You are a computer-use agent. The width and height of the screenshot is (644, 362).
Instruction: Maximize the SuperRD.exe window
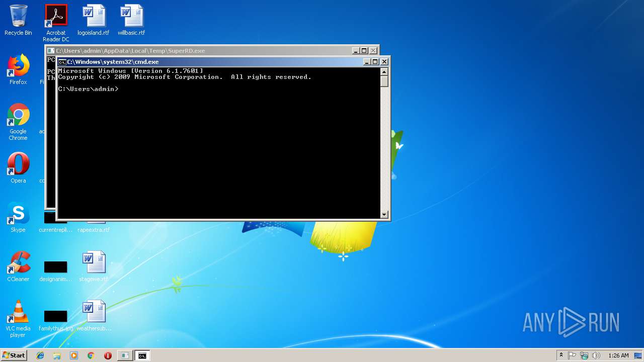click(364, 51)
